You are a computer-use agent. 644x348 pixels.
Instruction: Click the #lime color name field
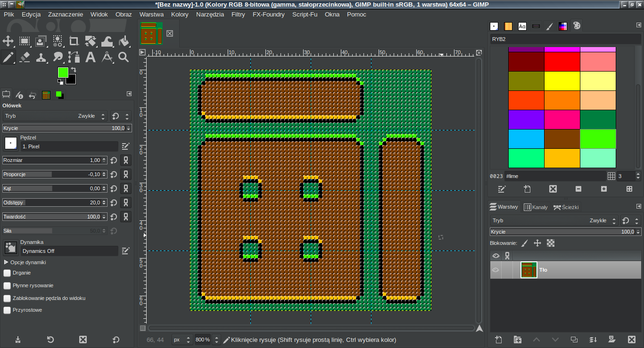pos(555,176)
